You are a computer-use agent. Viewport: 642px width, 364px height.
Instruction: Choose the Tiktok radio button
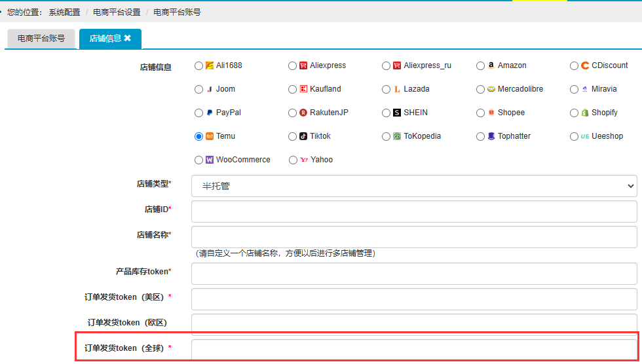292,137
